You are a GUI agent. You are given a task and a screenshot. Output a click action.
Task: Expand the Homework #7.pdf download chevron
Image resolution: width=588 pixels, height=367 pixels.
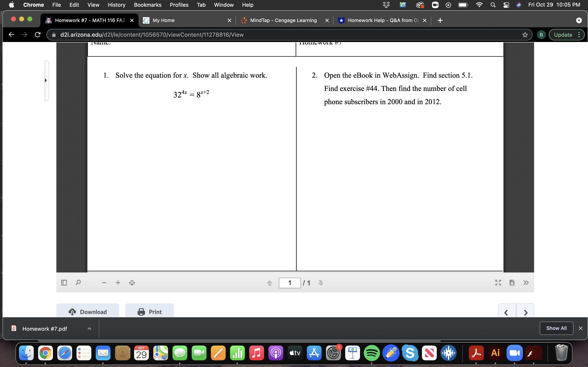tap(89, 328)
